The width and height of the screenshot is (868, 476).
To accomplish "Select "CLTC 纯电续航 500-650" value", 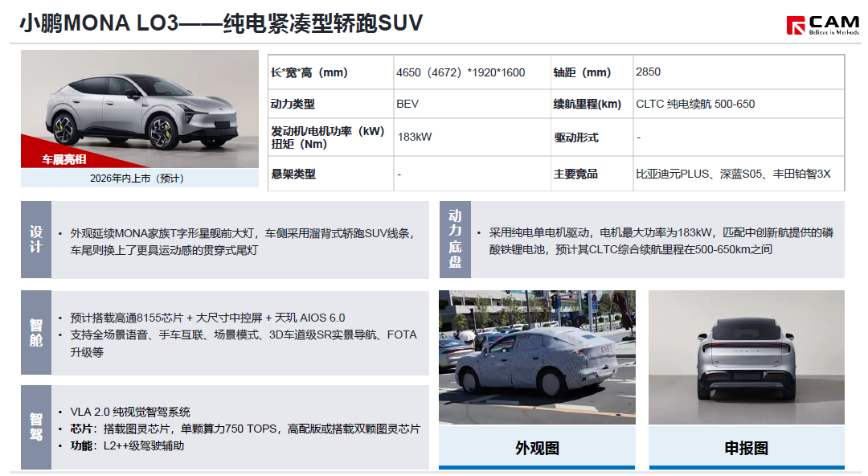I will click(x=695, y=105).
